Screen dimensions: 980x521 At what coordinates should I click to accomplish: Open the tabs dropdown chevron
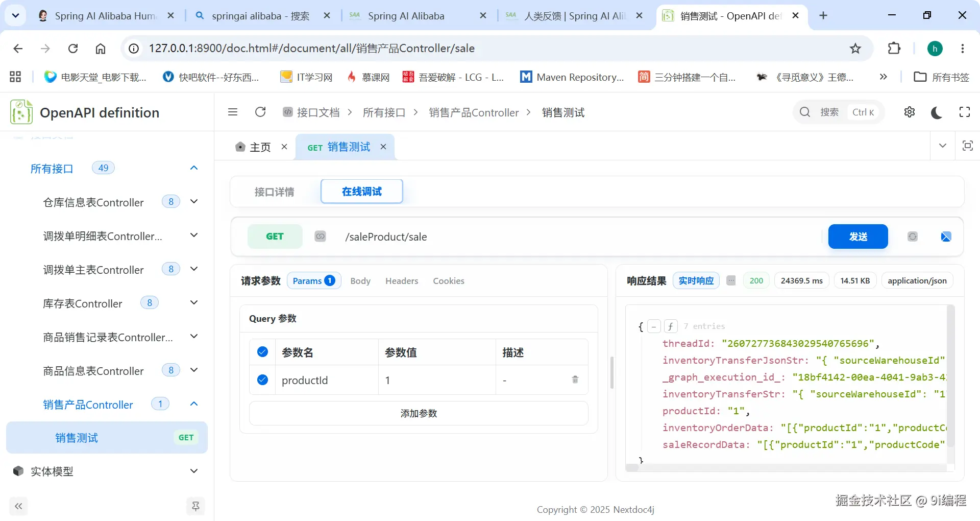(943, 146)
